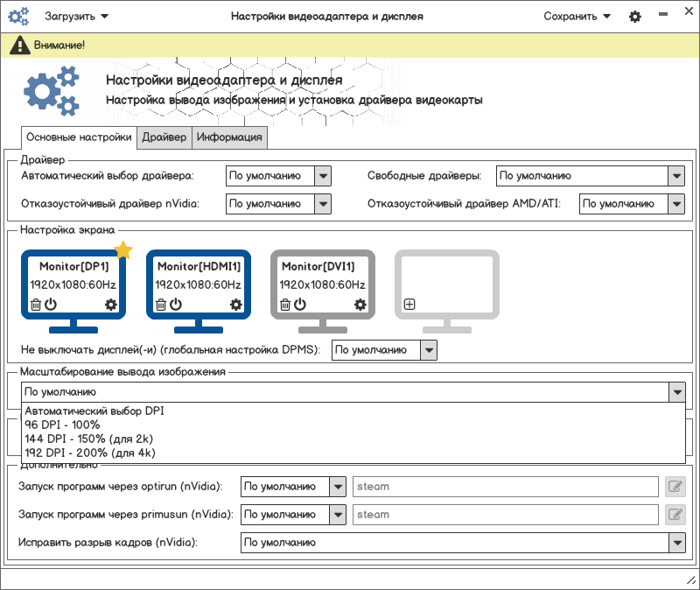700x590 pixels.
Task: Open Monitor[HDMI1] gear settings
Action: click(236, 305)
